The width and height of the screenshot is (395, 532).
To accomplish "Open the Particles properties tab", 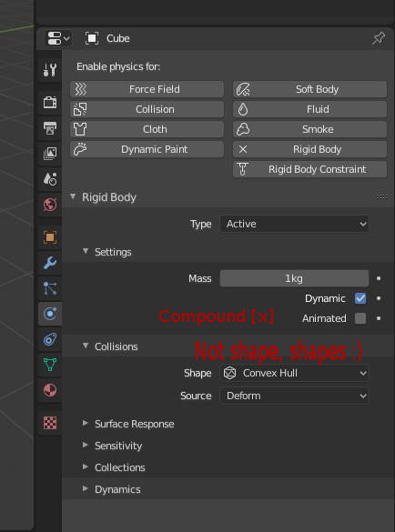I will point(50,288).
